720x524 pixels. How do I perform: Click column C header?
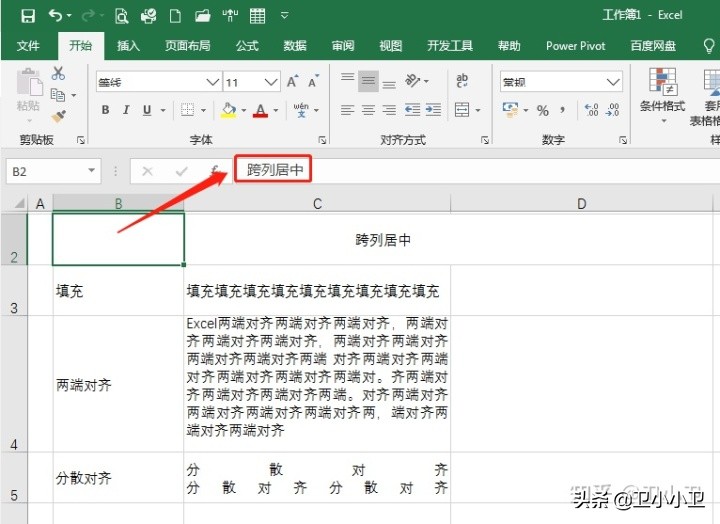317,203
